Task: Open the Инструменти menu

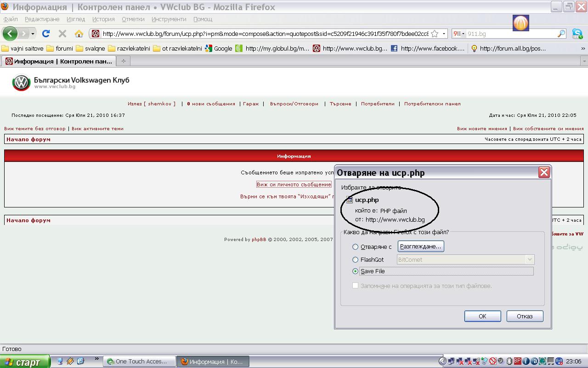Action: click(x=169, y=19)
